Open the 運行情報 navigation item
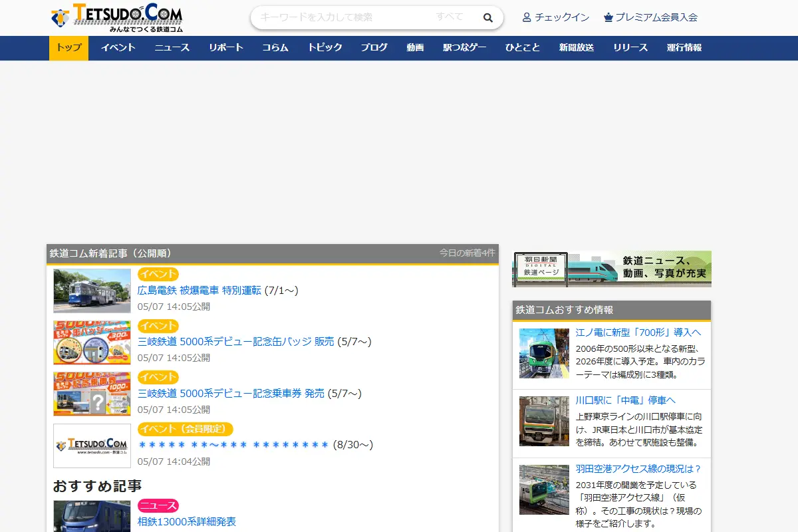 point(684,48)
